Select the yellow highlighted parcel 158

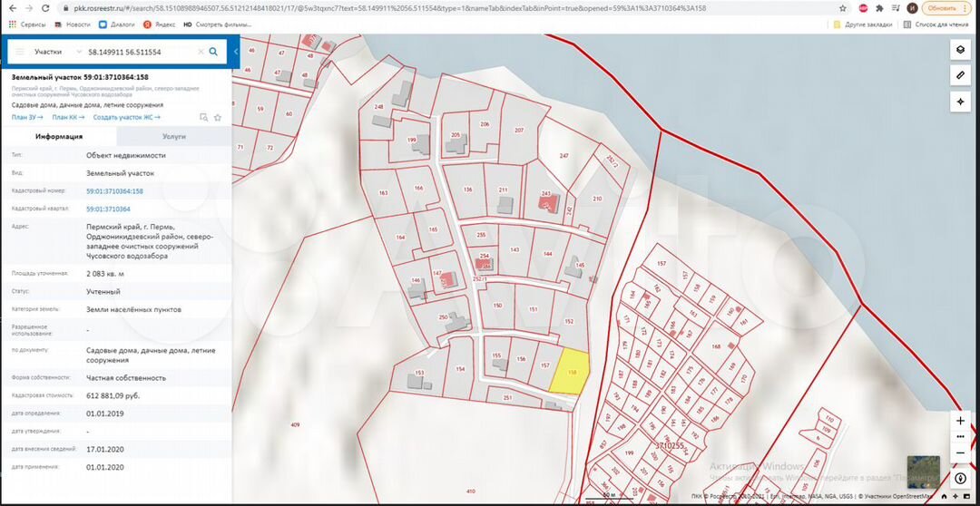(568, 373)
